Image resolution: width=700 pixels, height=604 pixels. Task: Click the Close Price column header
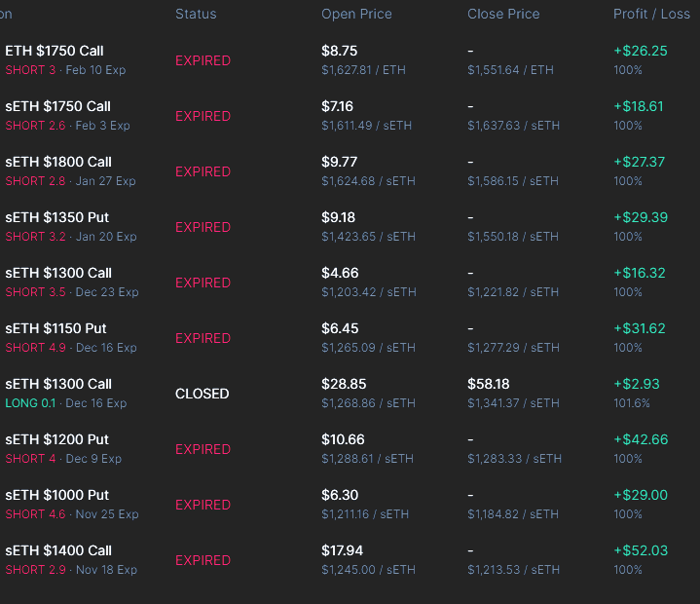503,15
